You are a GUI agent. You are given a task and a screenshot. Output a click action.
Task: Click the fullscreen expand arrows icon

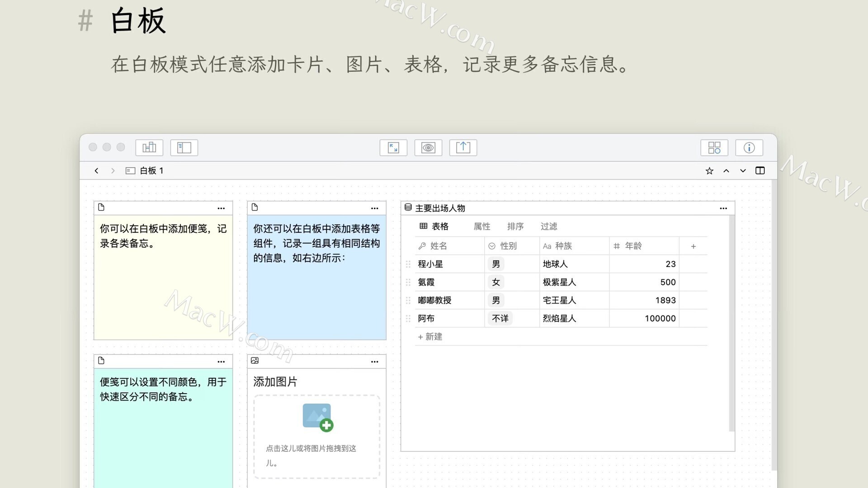pos(393,148)
